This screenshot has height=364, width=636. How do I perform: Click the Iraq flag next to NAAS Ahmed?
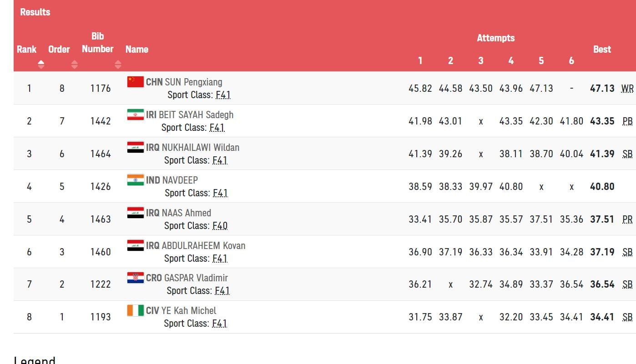(x=135, y=213)
